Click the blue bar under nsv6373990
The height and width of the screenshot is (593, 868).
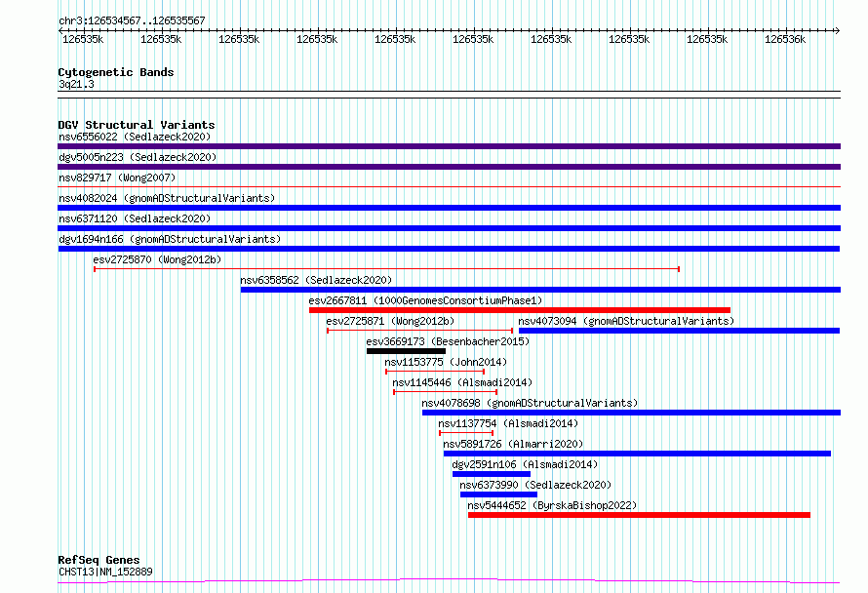pyautogui.click(x=498, y=494)
